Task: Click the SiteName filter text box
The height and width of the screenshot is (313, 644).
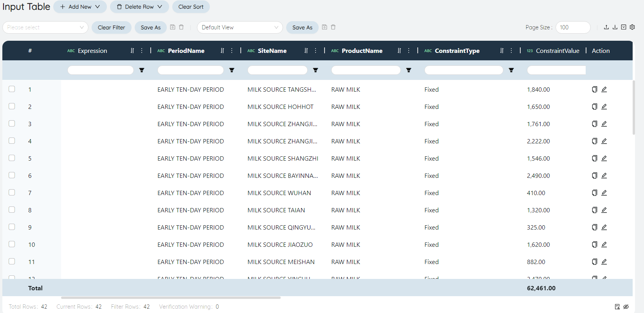Action: 278,70
